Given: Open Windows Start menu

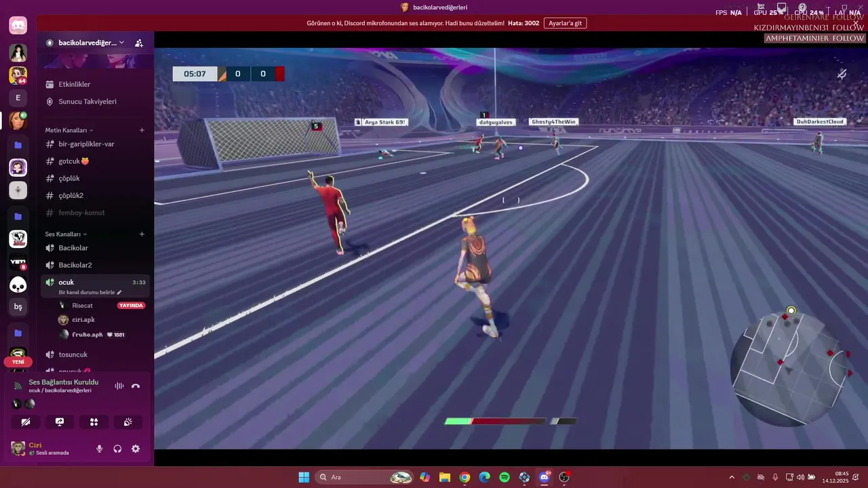Looking at the screenshot, I should tap(304, 477).
